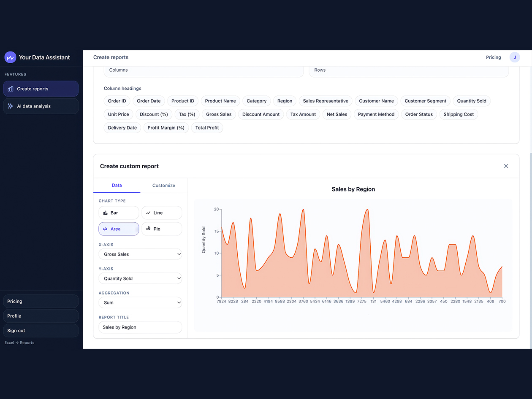Open the X-Axis dropdown

coord(140,254)
